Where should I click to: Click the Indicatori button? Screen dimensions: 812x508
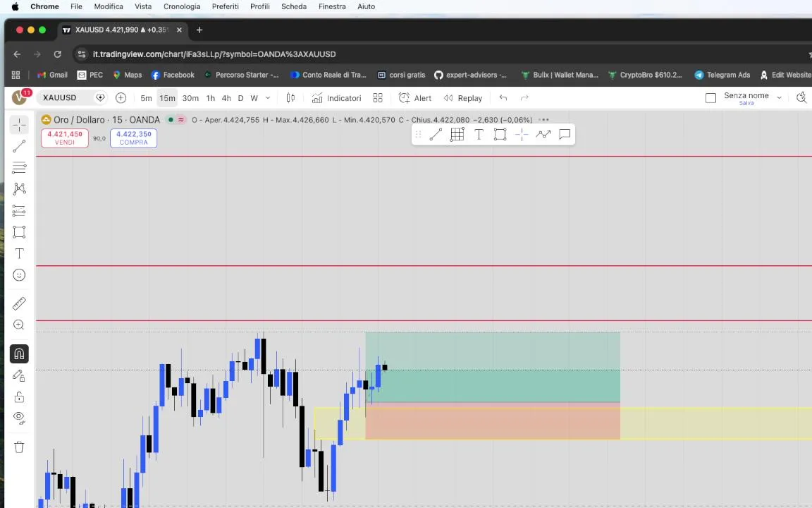point(337,98)
